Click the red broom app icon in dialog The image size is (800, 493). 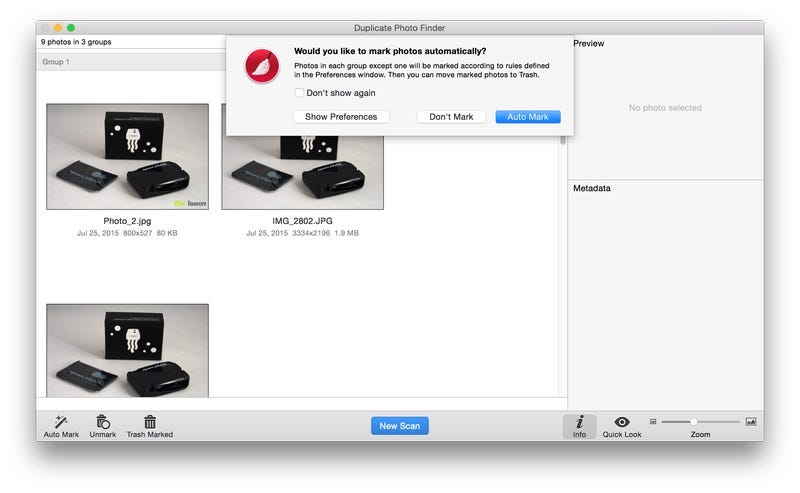[262, 66]
